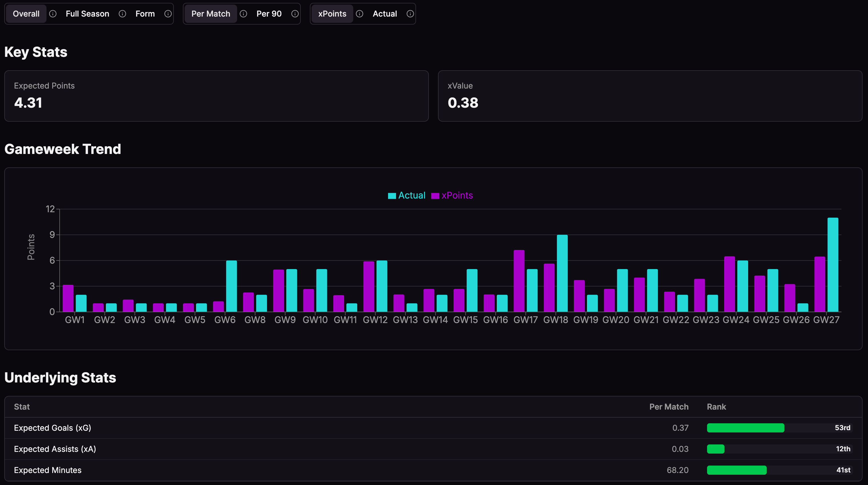Click the info icon next to Actual toggle

click(410, 14)
